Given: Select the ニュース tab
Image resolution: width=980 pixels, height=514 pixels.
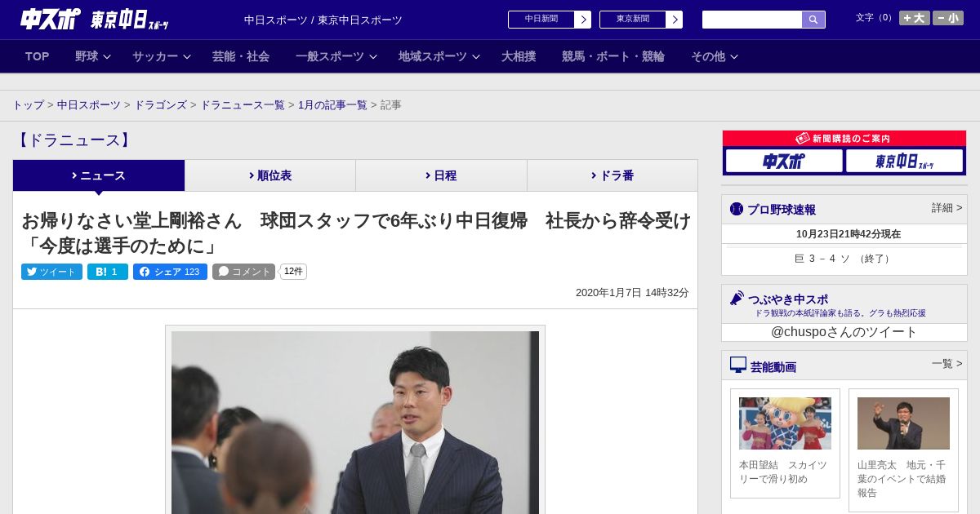Looking at the screenshot, I should point(99,175).
